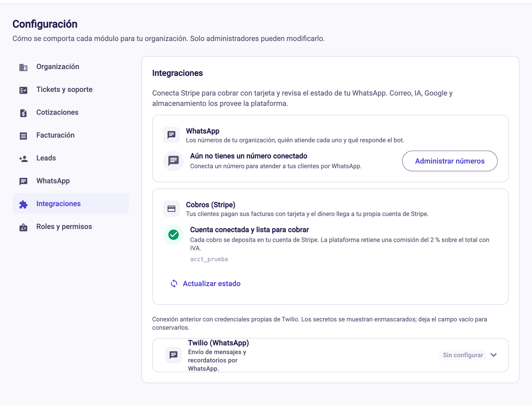This screenshot has height=405, width=532.
Task: Select the Facturación menu item
Action: point(71,135)
